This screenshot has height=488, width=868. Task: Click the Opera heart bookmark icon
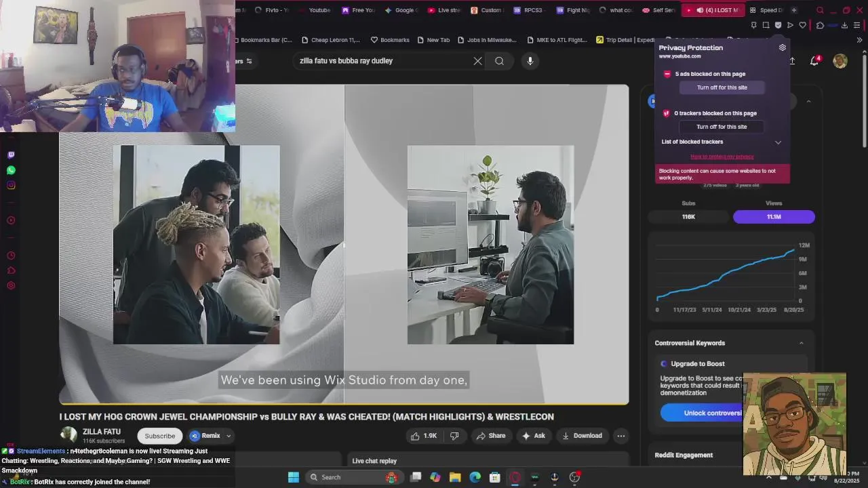(x=803, y=25)
